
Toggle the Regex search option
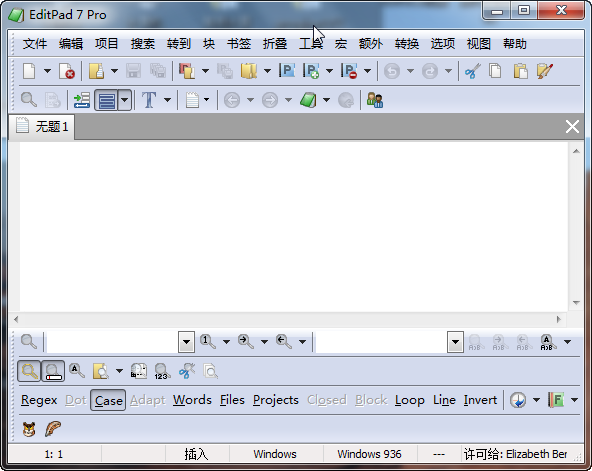tap(39, 400)
